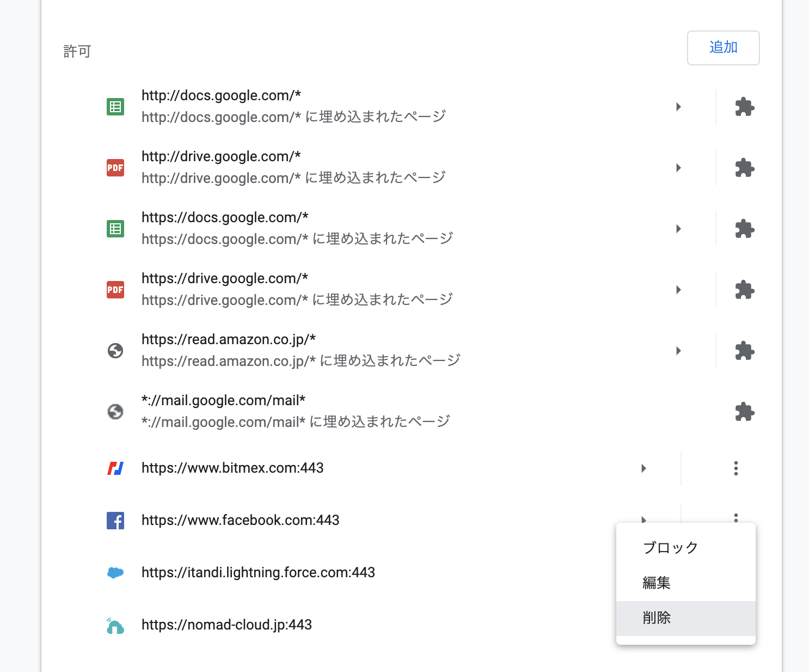Select https://www.bitmex.com:443 entry
This screenshot has height=672, width=809.
pos(232,468)
